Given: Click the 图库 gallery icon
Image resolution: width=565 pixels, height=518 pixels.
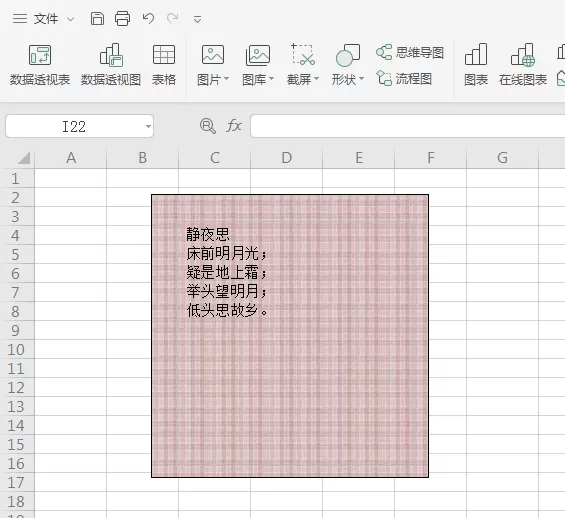Looking at the screenshot, I should tap(258, 55).
